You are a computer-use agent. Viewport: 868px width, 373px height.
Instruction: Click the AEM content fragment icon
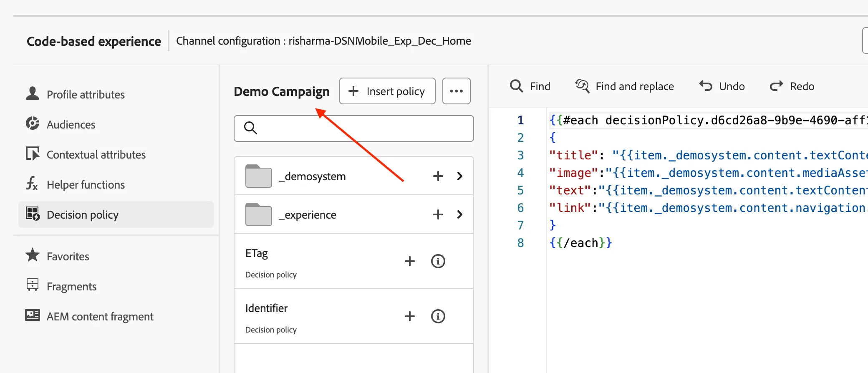pos(33,315)
